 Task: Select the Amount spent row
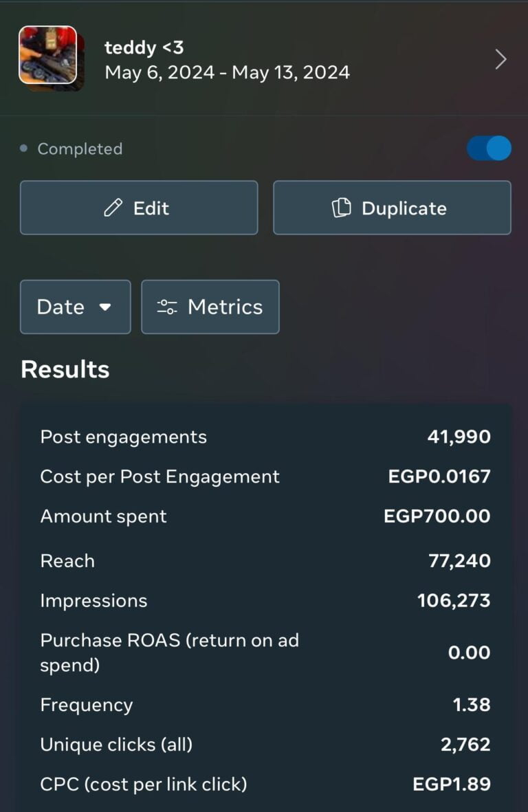265,516
